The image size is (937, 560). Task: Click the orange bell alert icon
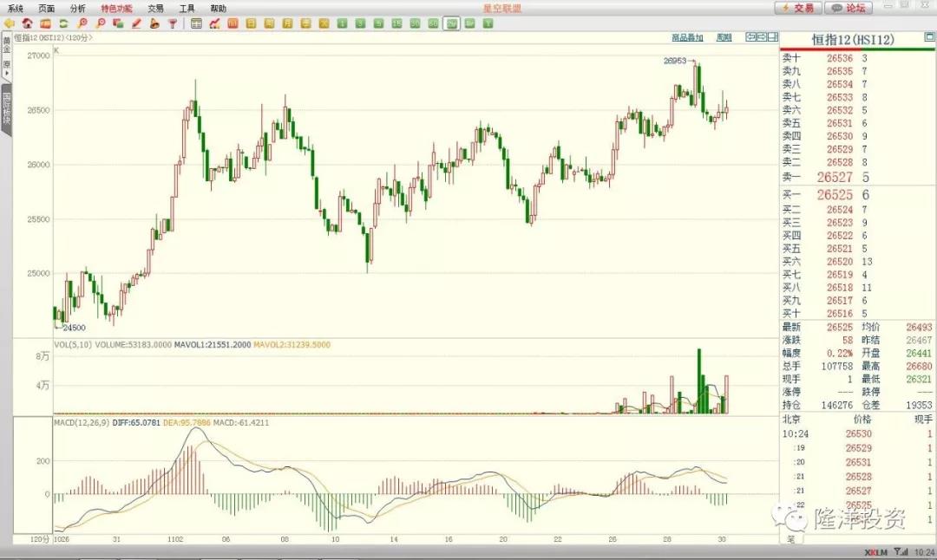tap(154, 24)
